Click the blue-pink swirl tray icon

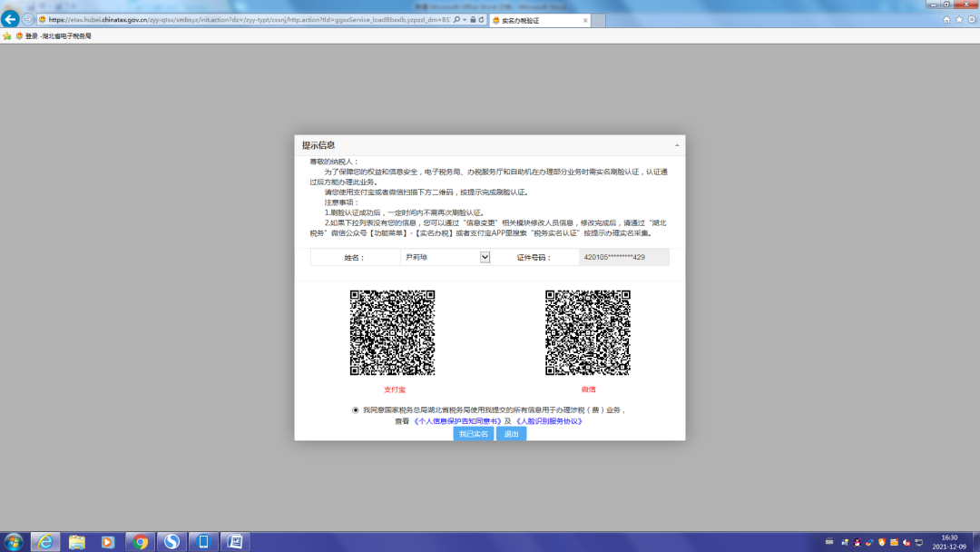click(869, 542)
